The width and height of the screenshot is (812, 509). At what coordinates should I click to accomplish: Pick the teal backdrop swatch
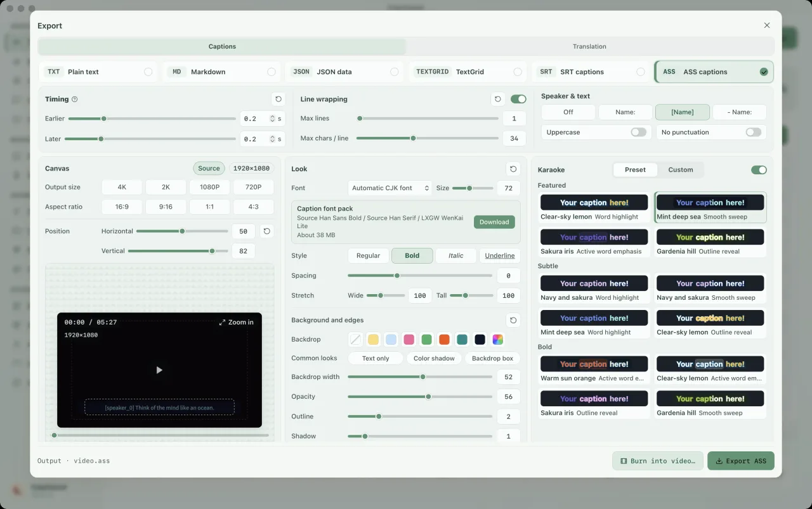coord(462,340)
